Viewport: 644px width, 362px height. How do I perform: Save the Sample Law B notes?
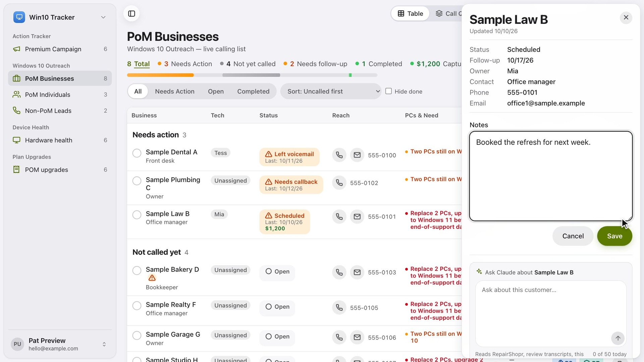click(614, 236)
